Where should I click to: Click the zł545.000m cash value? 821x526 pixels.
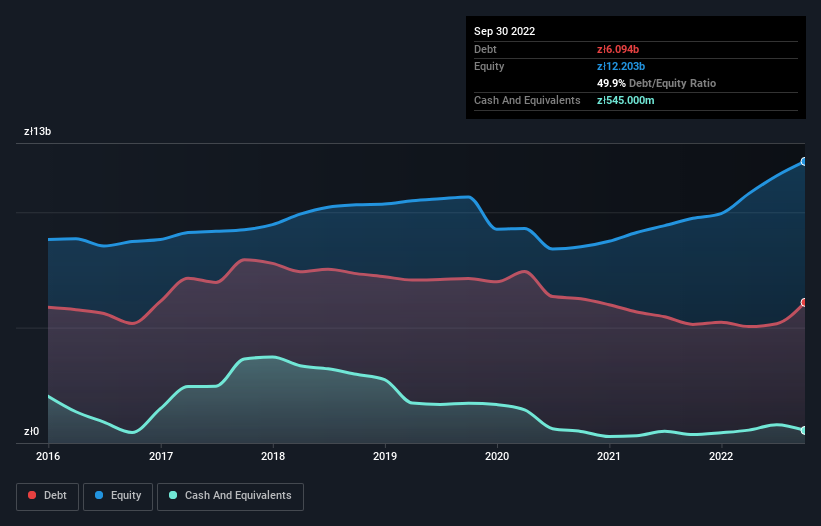[626, 100]
